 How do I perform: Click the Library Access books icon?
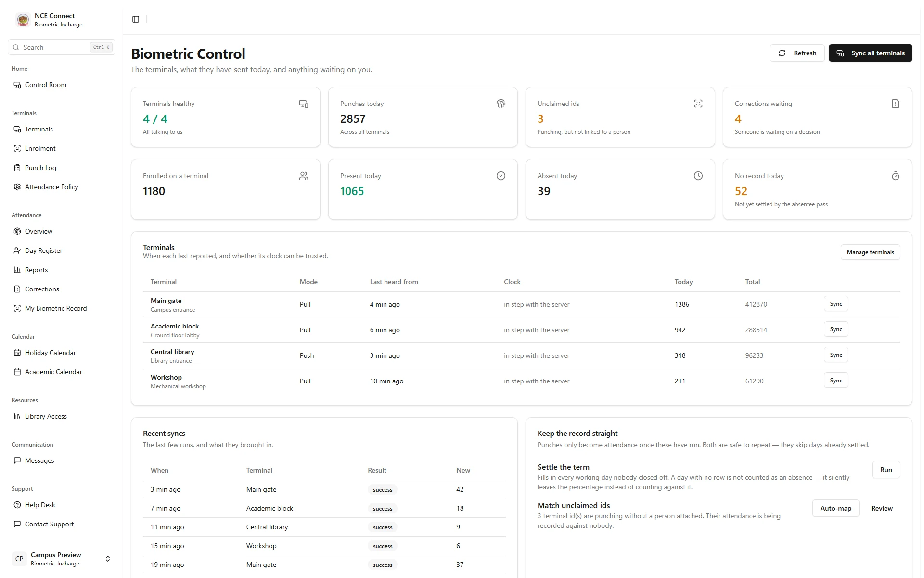tap(17, 416)
